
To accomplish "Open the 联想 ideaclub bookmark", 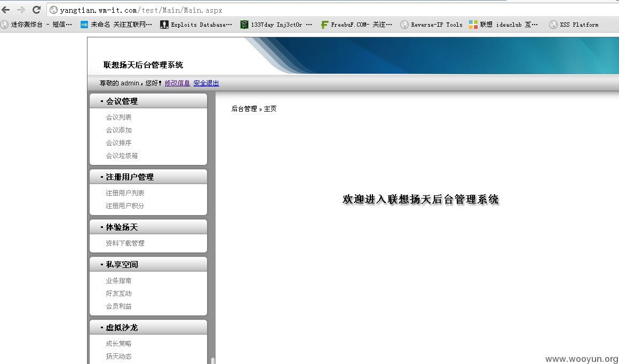I will (x=503, y=25).
